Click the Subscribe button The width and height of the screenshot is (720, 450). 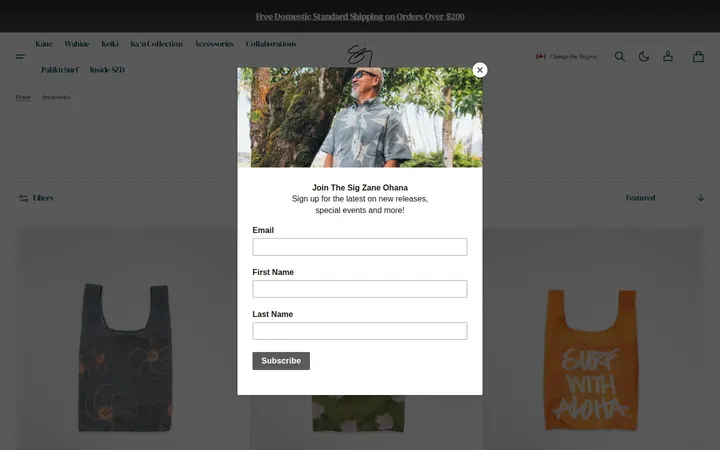click(281, 361)
